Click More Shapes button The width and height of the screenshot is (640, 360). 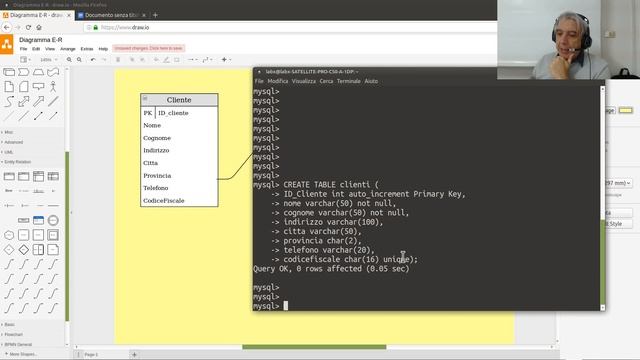(22, 354)
